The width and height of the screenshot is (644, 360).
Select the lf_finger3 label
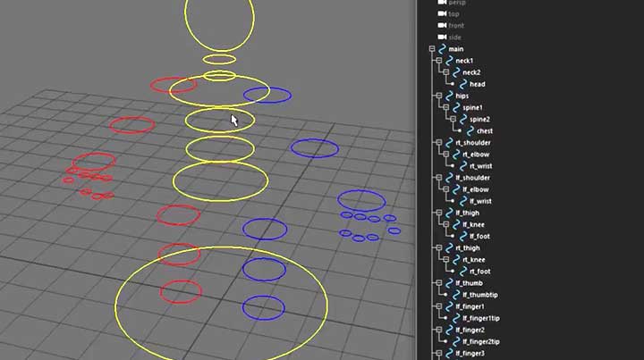[x=470, y=353]
